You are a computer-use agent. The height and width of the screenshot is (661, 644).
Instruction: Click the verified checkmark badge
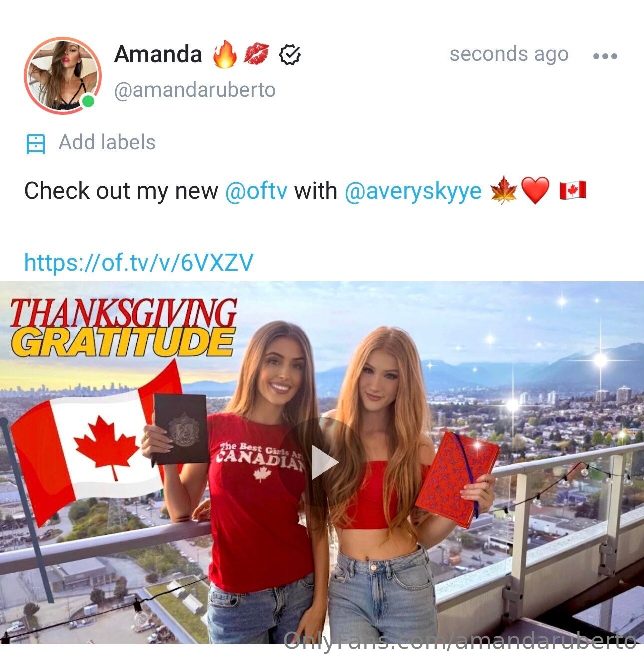(290, 55)
